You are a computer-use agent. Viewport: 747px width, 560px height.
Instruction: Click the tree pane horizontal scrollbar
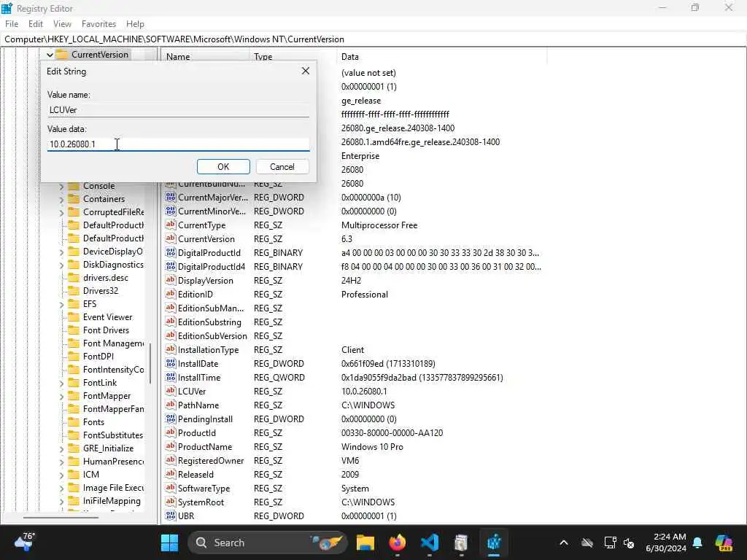click(61, 517)
